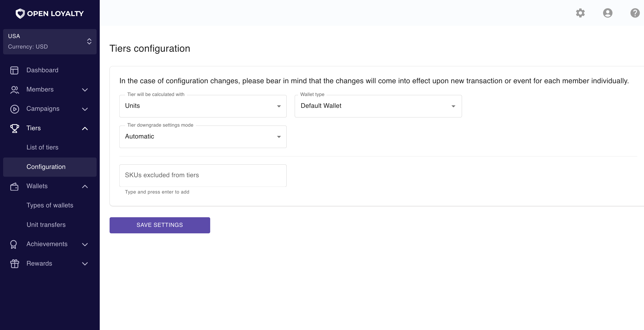Expand the Achievements menu chevron

(85, 245)
